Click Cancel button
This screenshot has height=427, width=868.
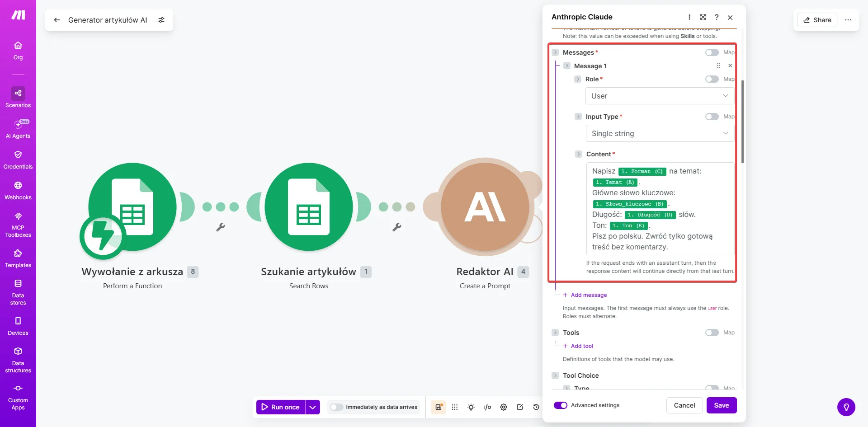pos(684,405)
